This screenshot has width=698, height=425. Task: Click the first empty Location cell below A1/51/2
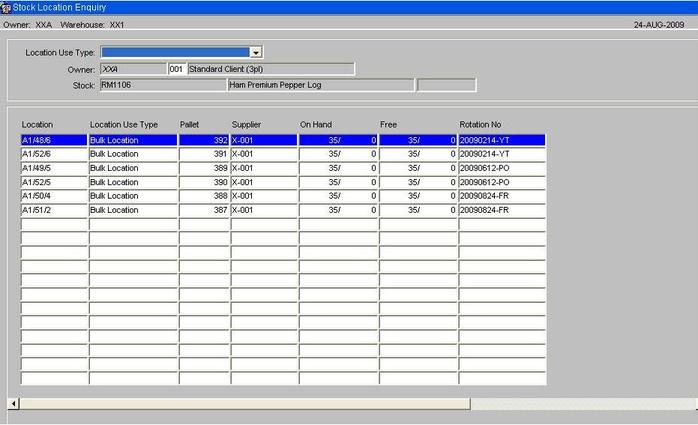(x=54, y=224)
